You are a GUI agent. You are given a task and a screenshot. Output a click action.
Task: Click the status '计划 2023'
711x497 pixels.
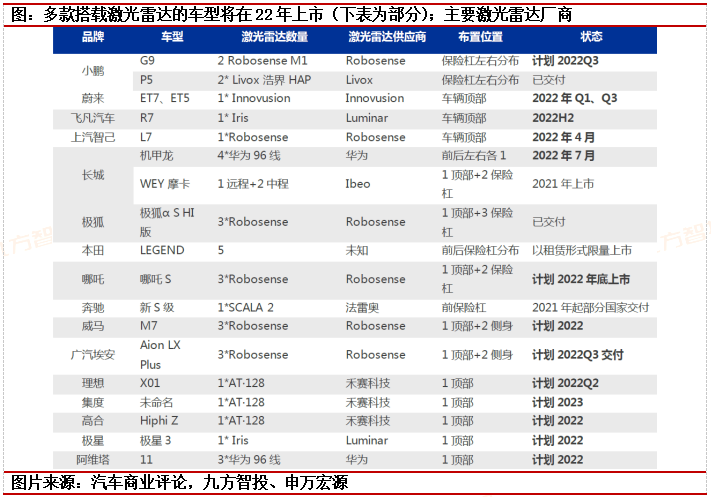pyautogui.click(x=558, y=403)
